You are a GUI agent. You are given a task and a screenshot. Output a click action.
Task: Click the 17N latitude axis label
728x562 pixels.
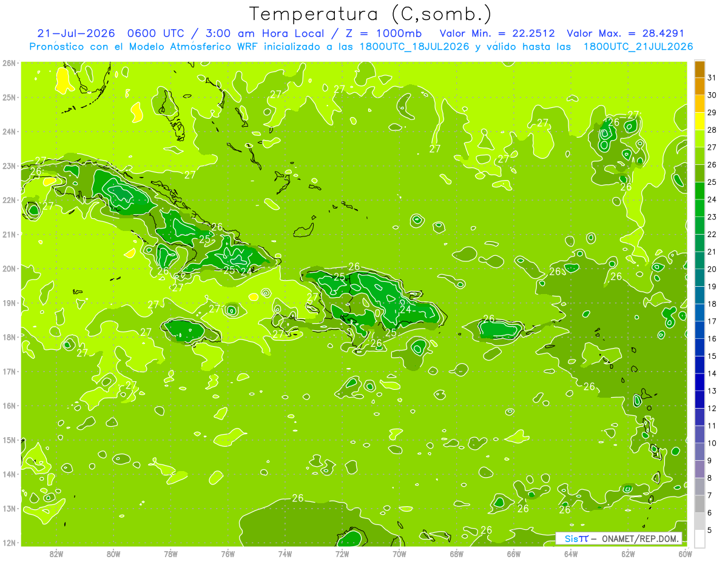click(x=9, y=371)
